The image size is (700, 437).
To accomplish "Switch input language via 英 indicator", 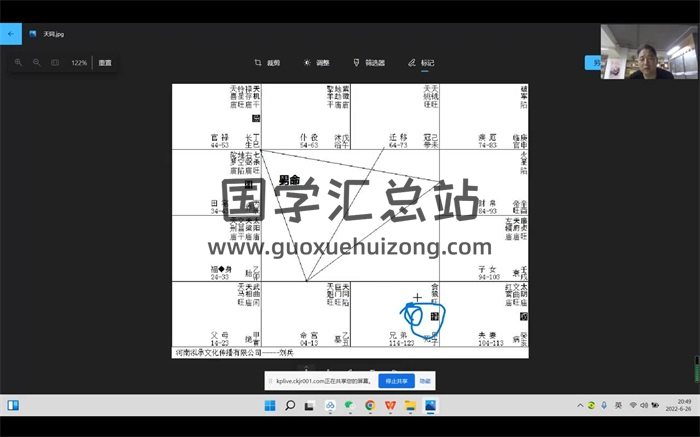I will [x=618, y=405].
